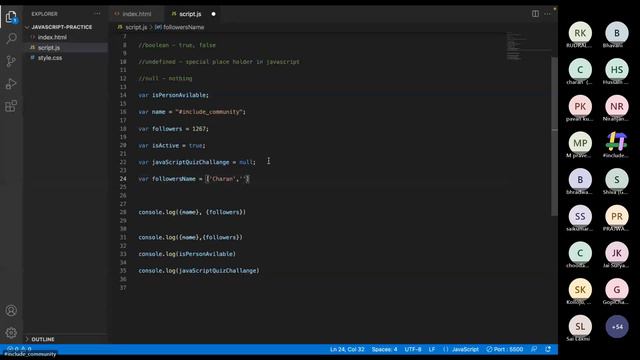This screenshot has height=360, width=640.
Task: Click Port : 5500 Live Server button
Action: (504, 349)
